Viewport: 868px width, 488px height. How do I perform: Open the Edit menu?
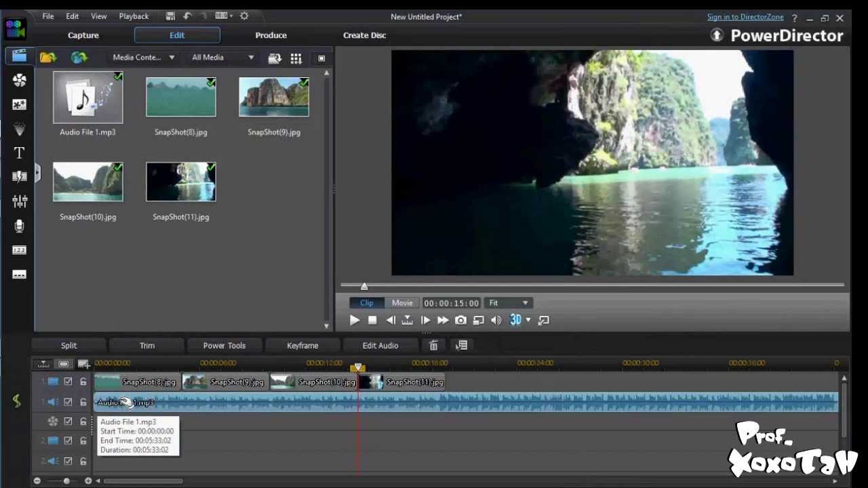click(73, 16)
